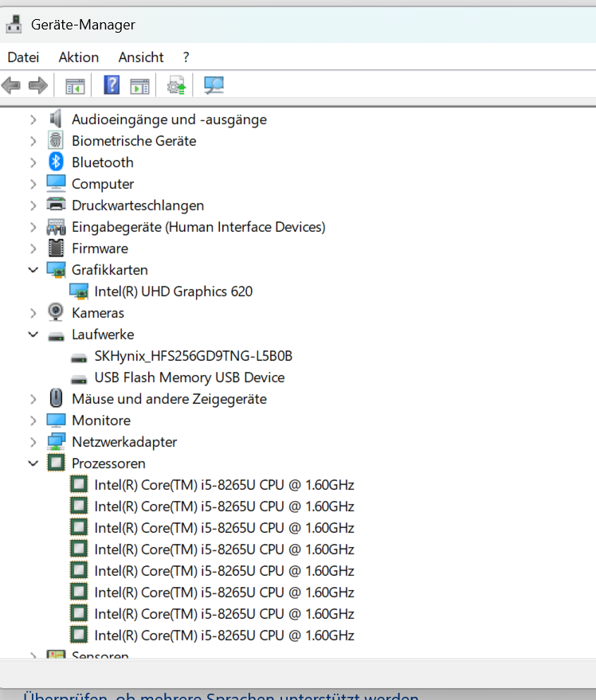596x700 pixels.
Task: Select the Firmware category label
Action: click(x=100, y=248)
